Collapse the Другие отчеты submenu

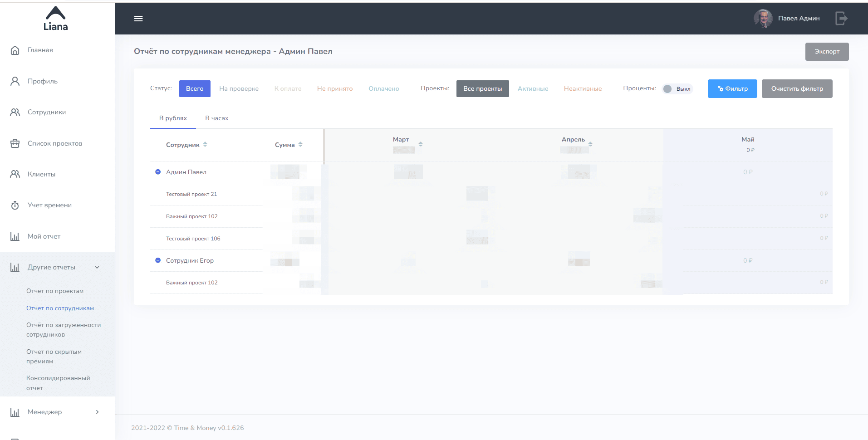(x=97, y=267)
